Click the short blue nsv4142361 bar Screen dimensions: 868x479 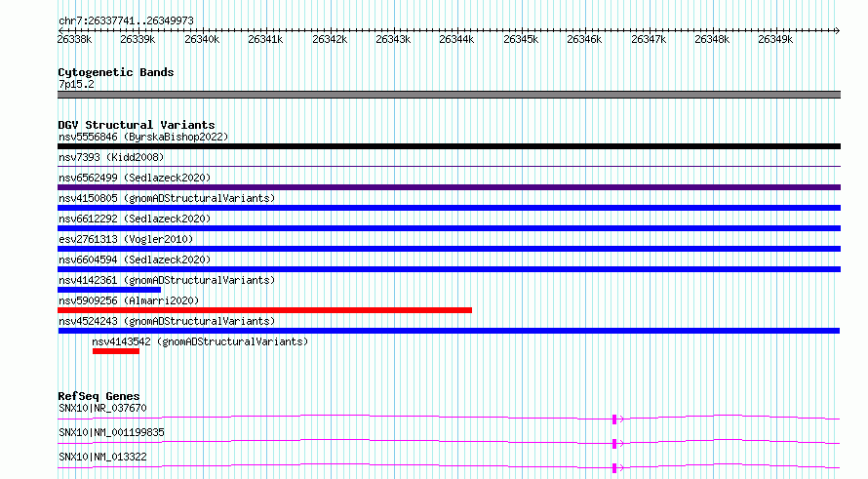109,290
